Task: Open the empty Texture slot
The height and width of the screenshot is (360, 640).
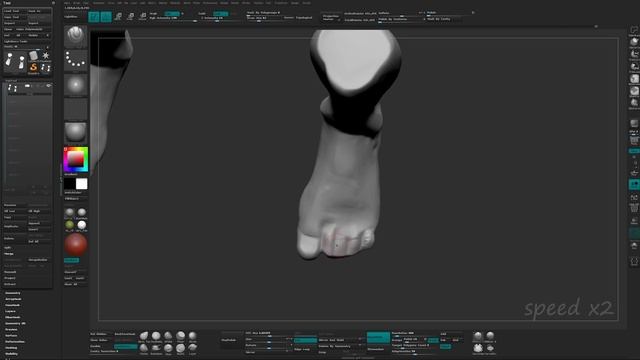Action: (x=76, y=109)
